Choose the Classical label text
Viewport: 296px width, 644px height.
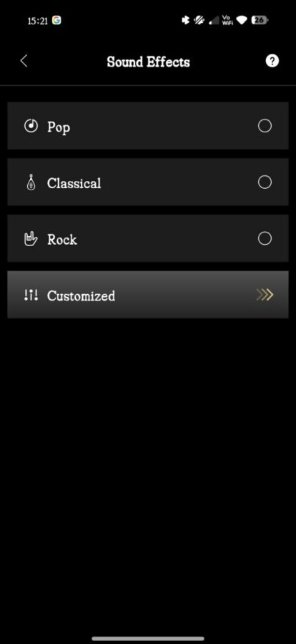coord(74,182)
